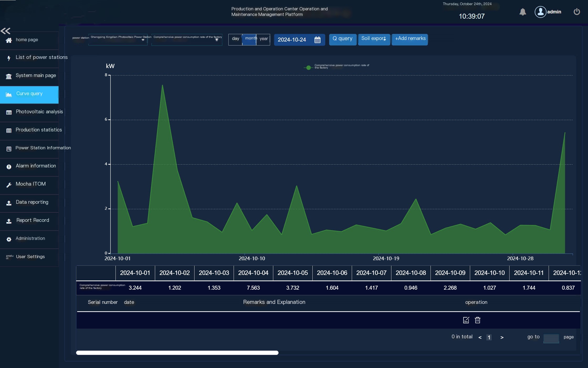588x368 pixels.
Task: Select the day granularity option
Action: pos(235,39)
